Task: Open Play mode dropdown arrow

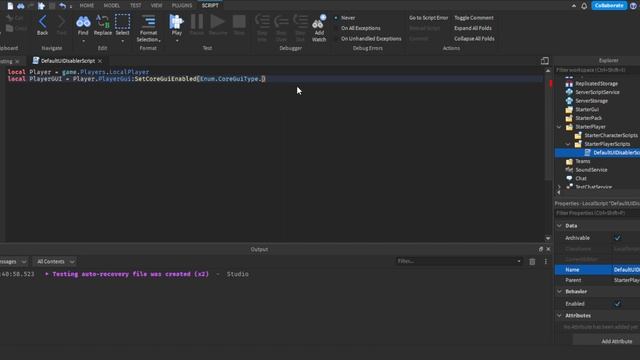Action: coord(177,41)
